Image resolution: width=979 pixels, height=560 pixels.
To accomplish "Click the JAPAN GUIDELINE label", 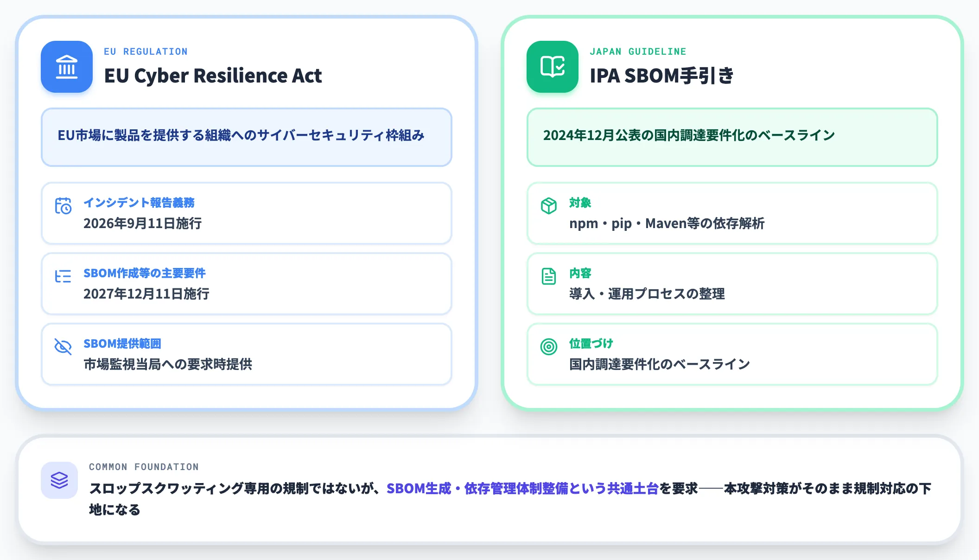I will 638,51.
